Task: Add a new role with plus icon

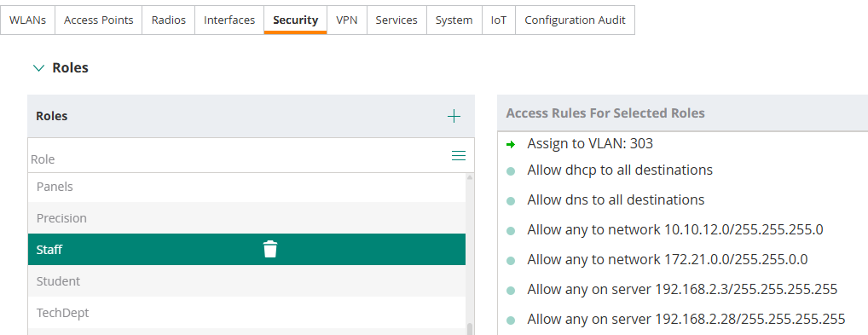Action: [x=454, y=116]
